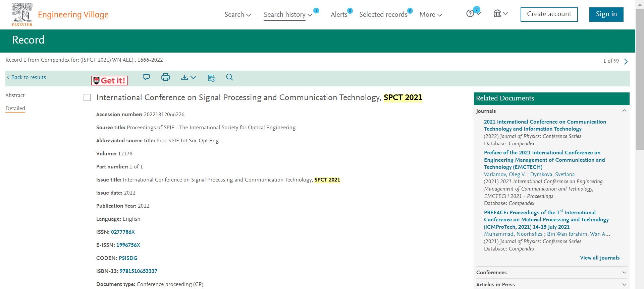Click the record count '1 of 97'
This screenshot has width=644, height=289.
(611, 61)
